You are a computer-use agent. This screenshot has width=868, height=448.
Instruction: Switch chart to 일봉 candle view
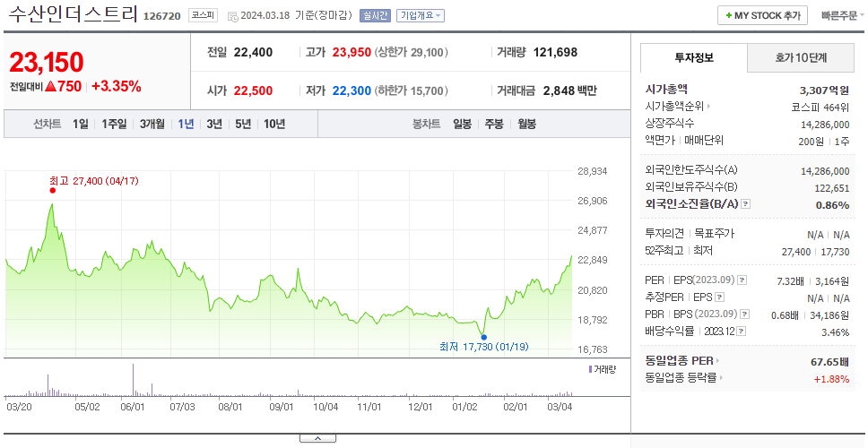pyautogui.click(x=462, y=124)
